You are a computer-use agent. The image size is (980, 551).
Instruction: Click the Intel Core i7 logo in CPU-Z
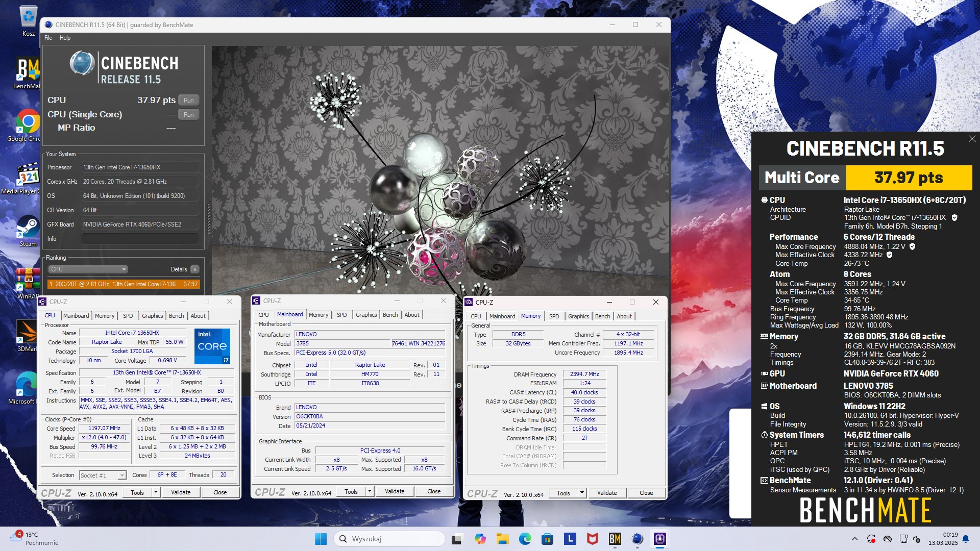click(x=212, y=346)
